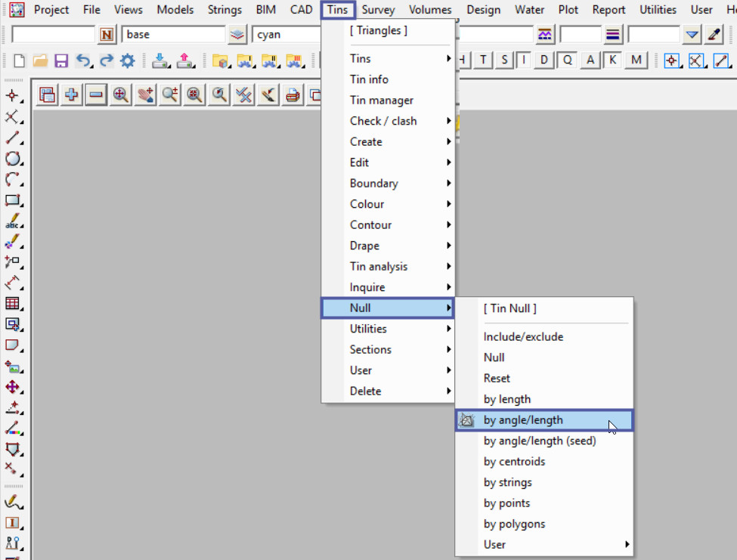The height and width of the screenshot is (560, 737).
Task: Select the abc text tool
Action: click(13, 223)
